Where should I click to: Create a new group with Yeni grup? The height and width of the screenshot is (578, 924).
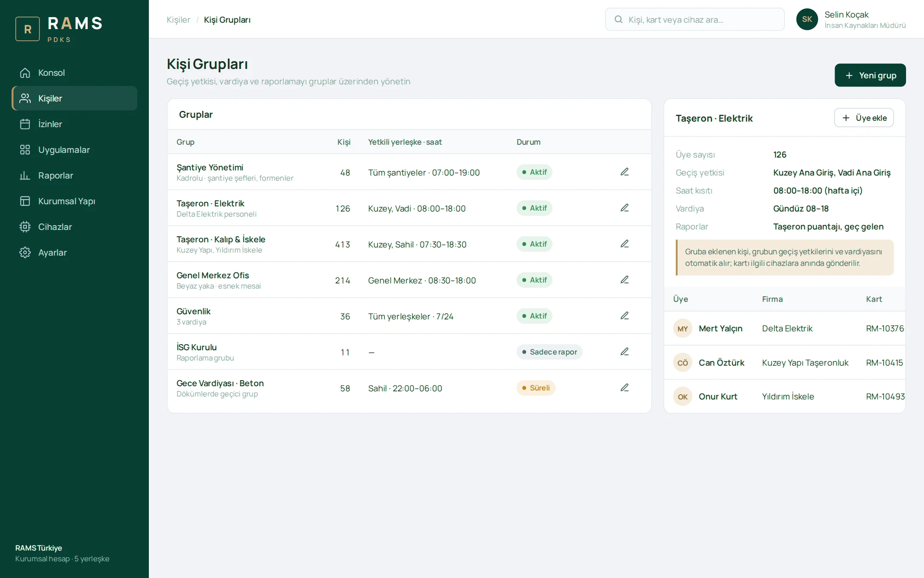(870, 75)
